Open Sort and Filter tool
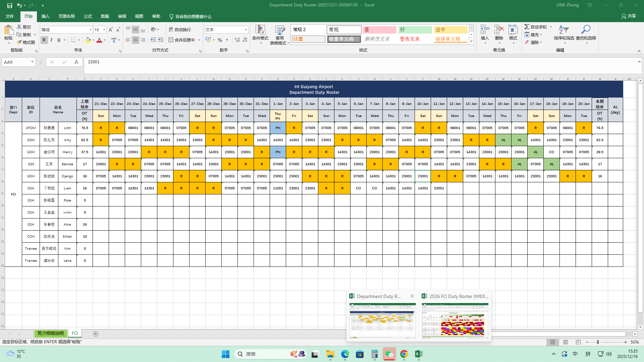This screenshot has width=644, height=362. pyautogui.click(x=564, y=30)
